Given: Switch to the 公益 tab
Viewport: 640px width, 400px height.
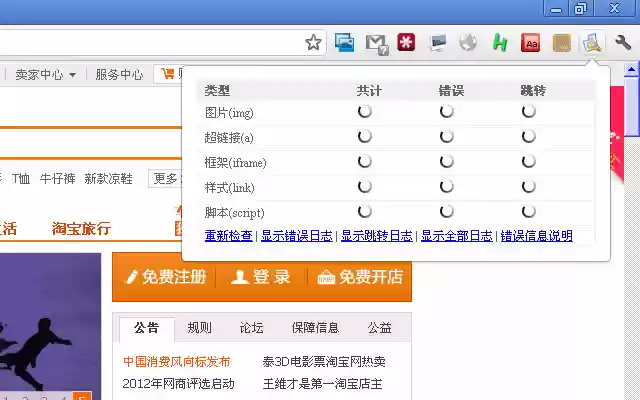Looking at the screenshot, I should click(380, 328).
